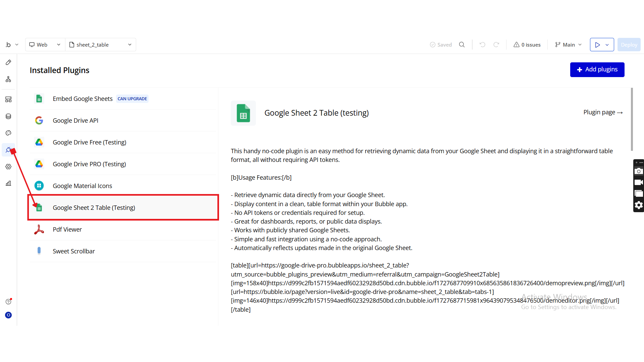Open the preview play button dropdown arrow
Viewport: 644px width, 362px height.
(x=607, y=45)
